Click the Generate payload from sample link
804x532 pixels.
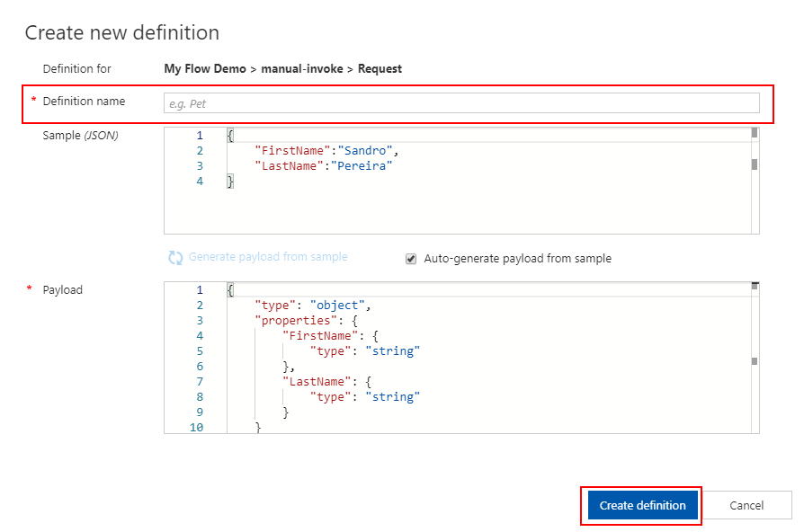(x=267, y=257)
